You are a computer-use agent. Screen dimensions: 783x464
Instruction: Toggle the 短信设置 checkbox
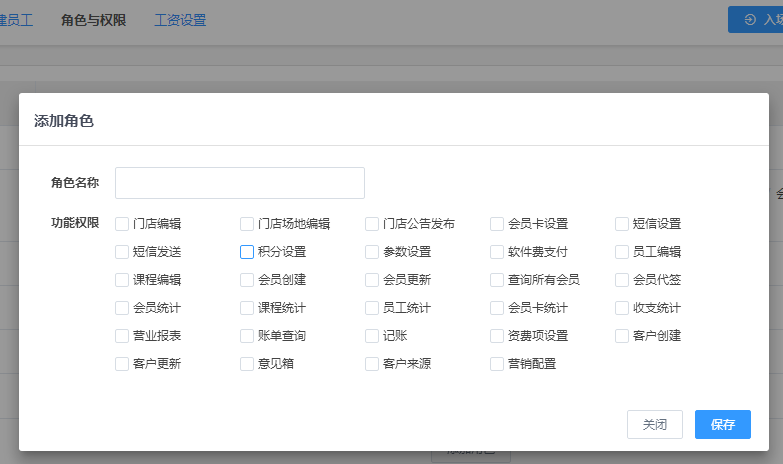622,224
